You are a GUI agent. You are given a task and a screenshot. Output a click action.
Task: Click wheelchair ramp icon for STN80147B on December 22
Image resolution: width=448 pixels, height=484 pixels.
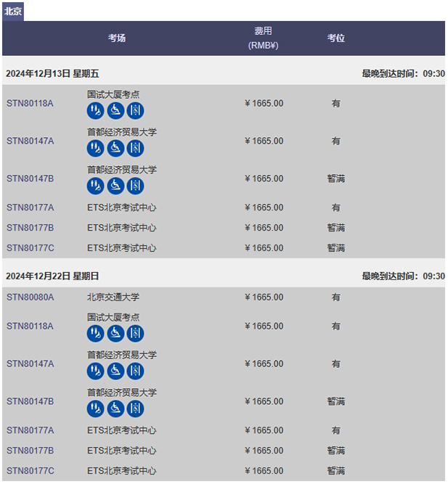tap(115, 409)
